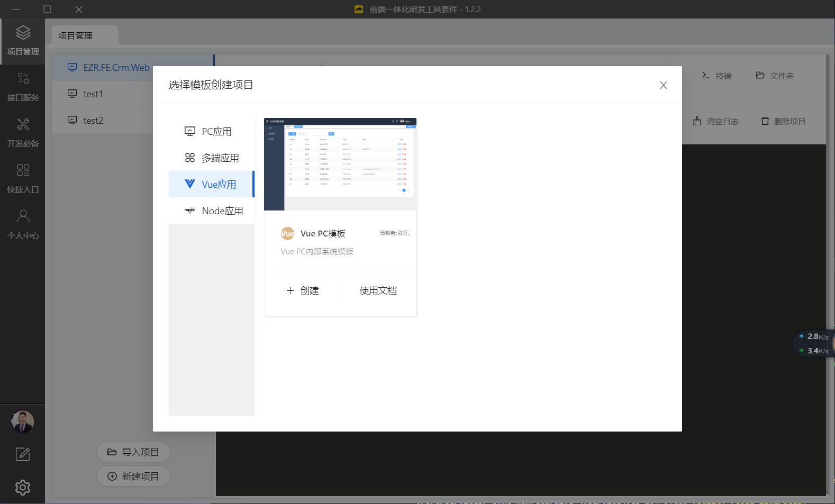Open 使用文档 for Vue PC template
835x504 pixels.
click(378, 290)
